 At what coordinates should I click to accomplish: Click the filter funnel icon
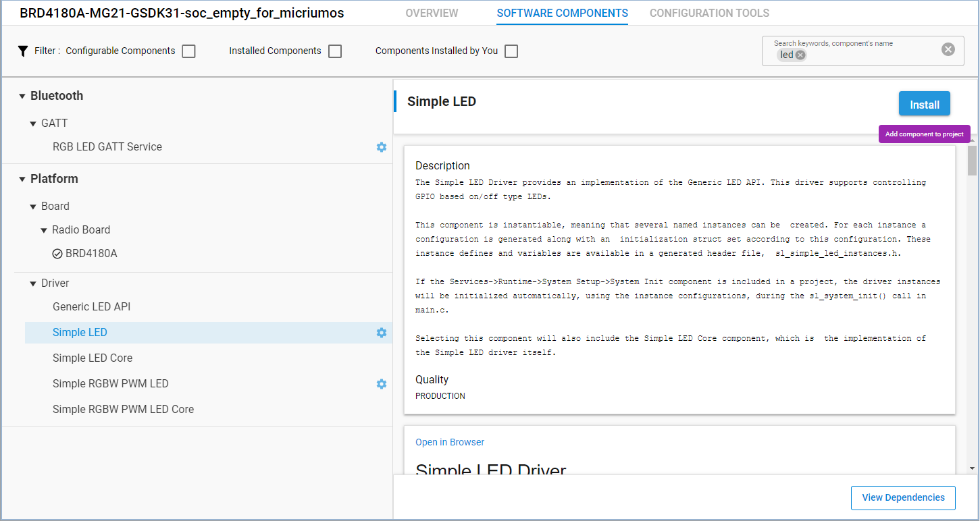(23, 51)
